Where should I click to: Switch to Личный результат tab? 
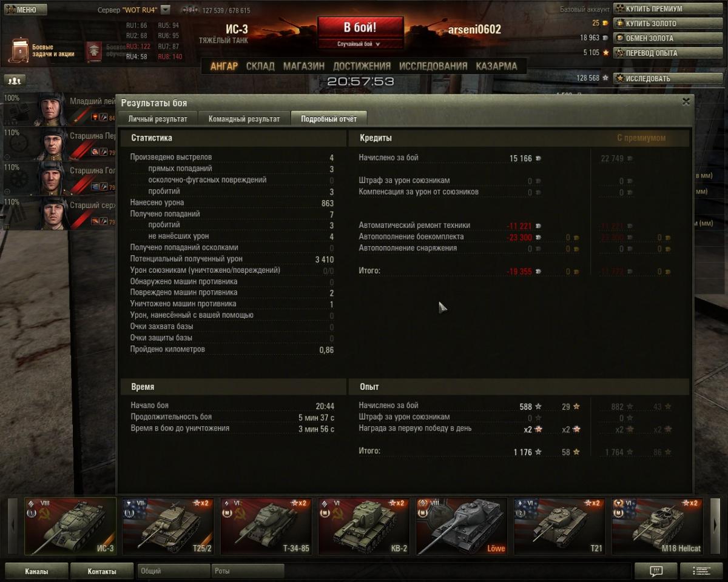tap(158, 119)
